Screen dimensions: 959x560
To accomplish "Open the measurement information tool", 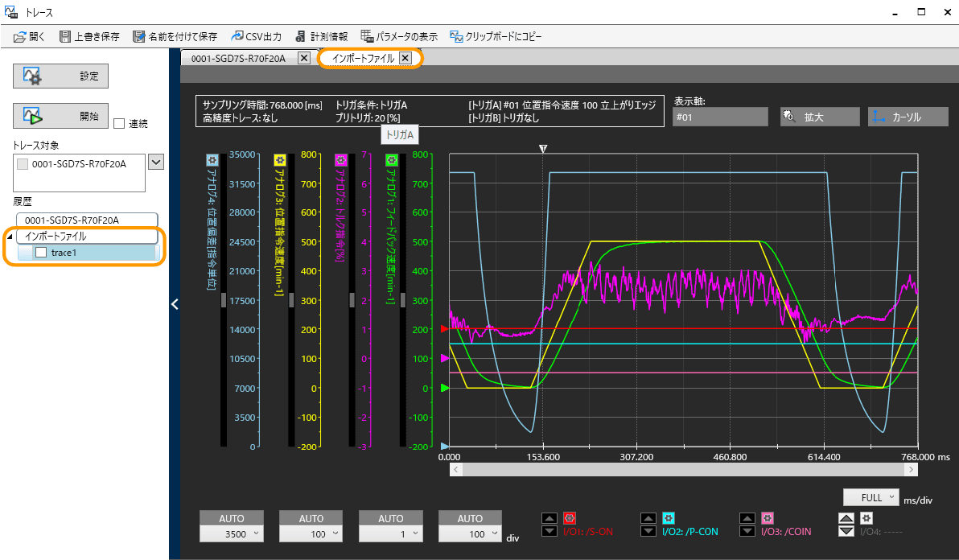I will (x=319, y=36).
